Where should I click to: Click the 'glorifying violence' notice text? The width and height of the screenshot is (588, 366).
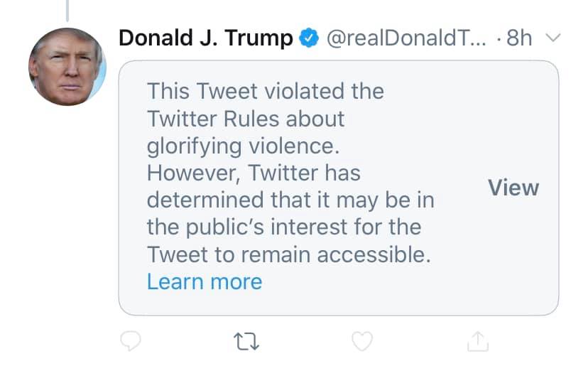[243, 146]
